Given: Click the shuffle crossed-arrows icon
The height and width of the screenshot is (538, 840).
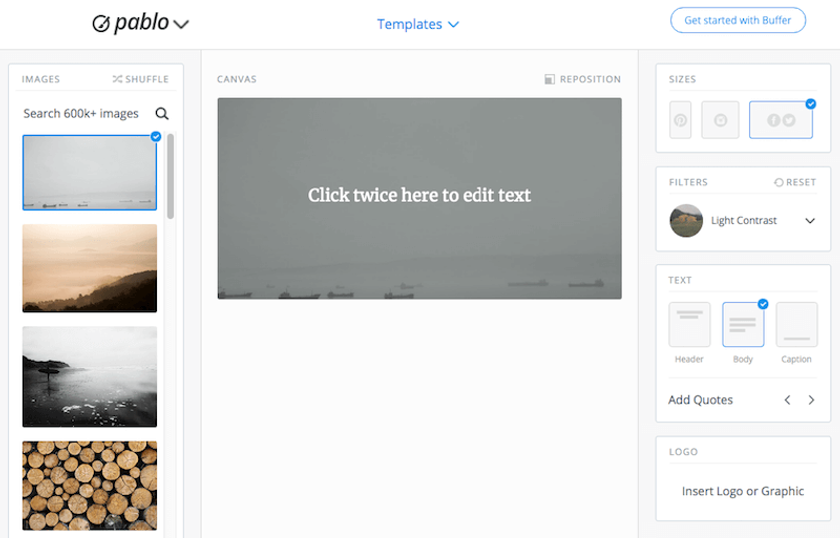Looking at the screenshot, I should click(x=117, y=79).
